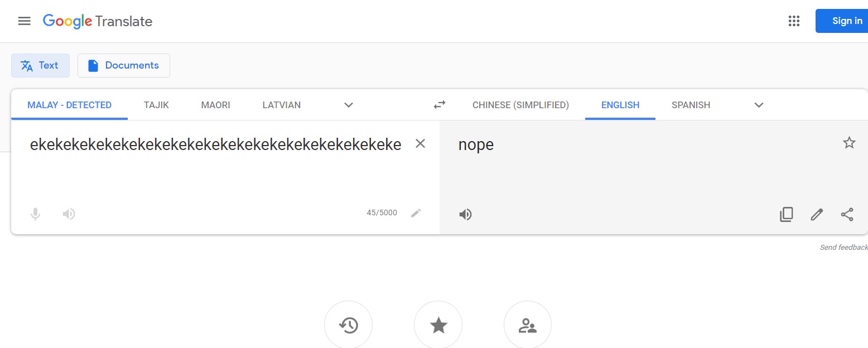Open saved translations

(438, 325)
